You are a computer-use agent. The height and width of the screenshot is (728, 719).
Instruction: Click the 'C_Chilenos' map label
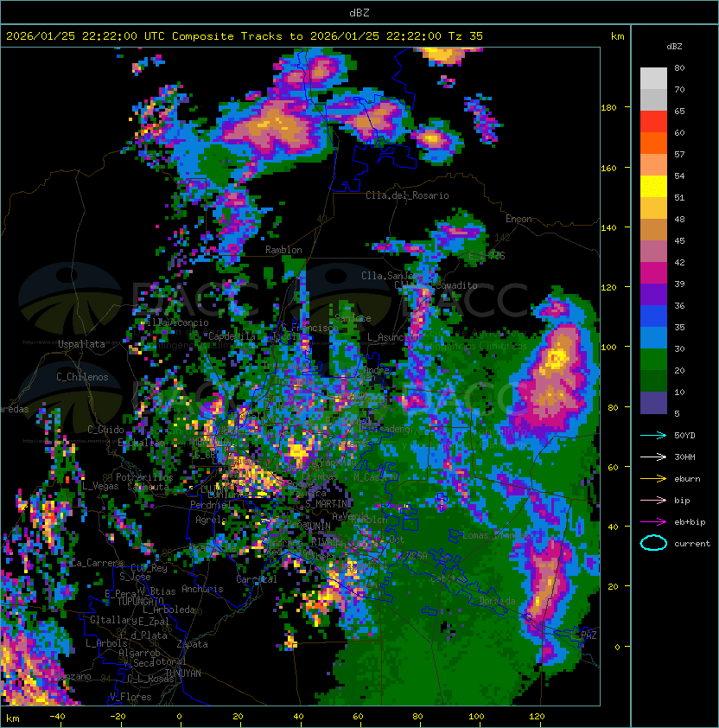(x=82, y=377)
